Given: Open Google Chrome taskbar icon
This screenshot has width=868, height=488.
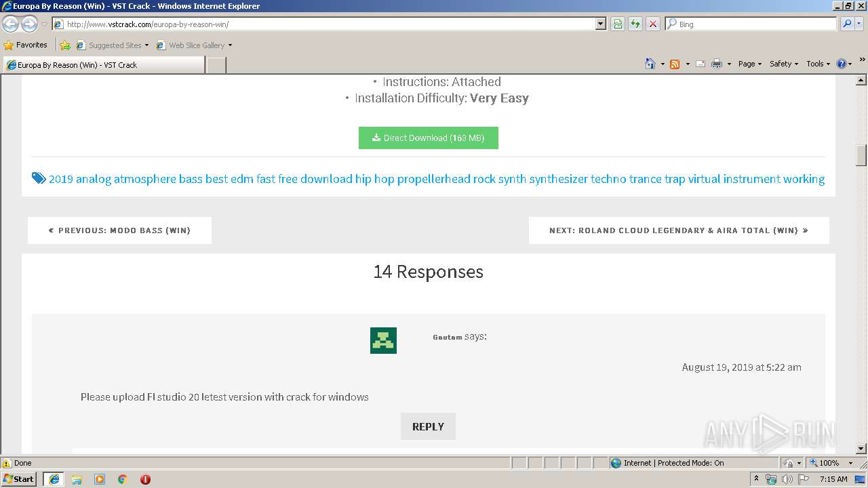Looking at the screenshot, I should [x=123, y=479].
